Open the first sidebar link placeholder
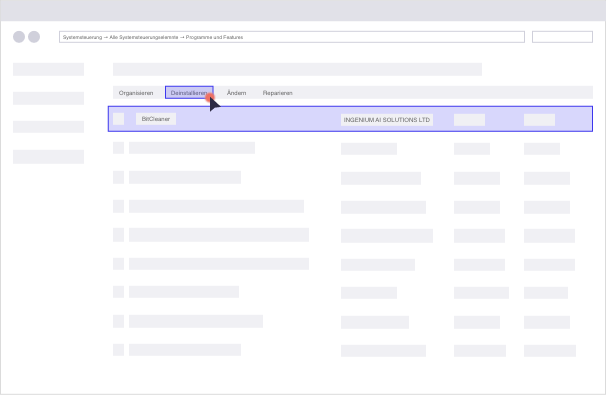This screenshot has height=395, width=606. (x=48, y=69)
